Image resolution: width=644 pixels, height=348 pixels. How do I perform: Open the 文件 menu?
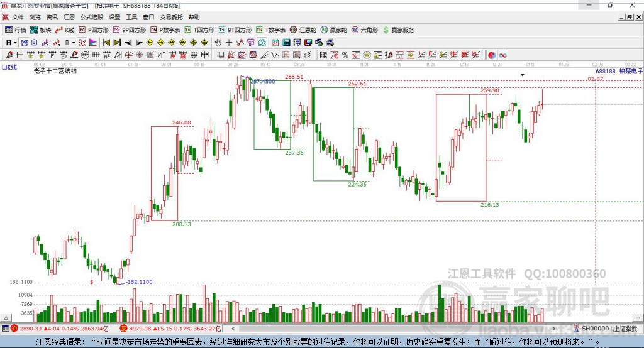[x=18, y=17]
